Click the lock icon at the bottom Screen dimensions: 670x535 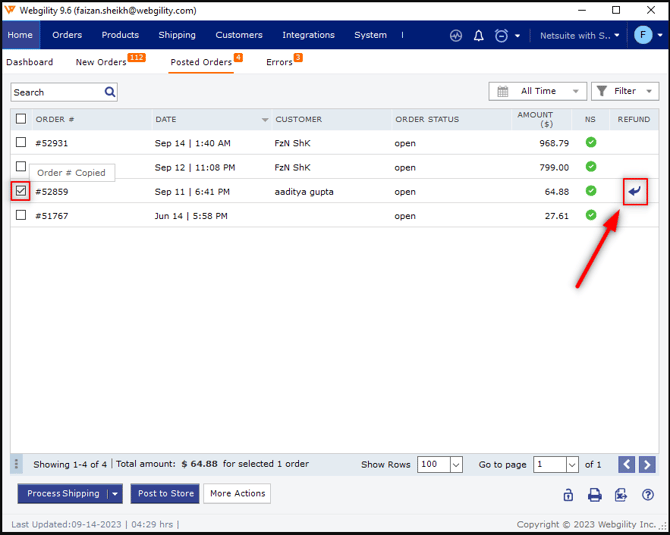(x=568, y=494)
